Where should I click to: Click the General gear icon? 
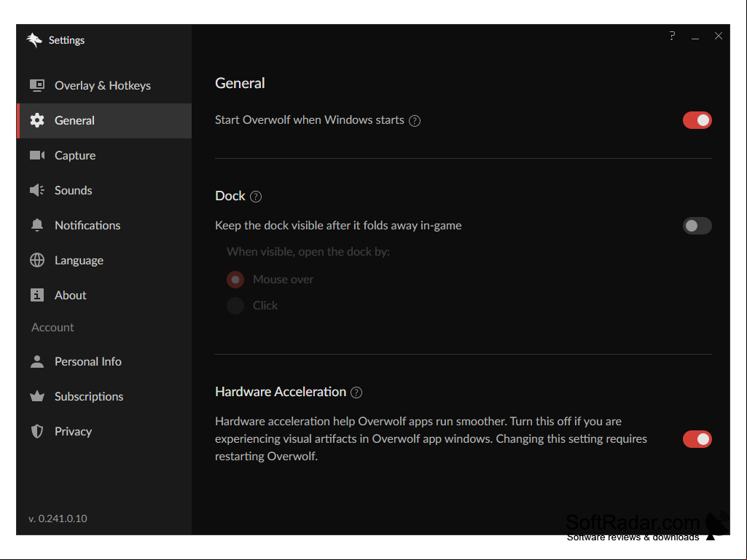point(37,120)
